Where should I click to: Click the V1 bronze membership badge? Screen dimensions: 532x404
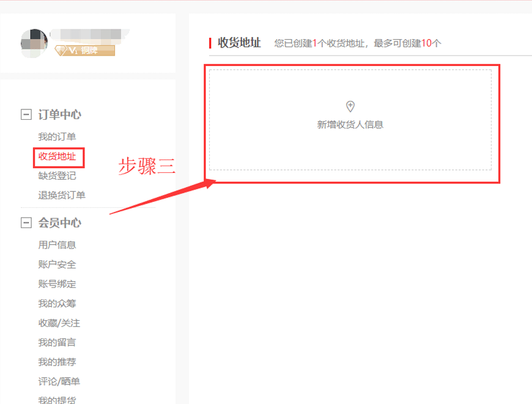coord(84,50)
